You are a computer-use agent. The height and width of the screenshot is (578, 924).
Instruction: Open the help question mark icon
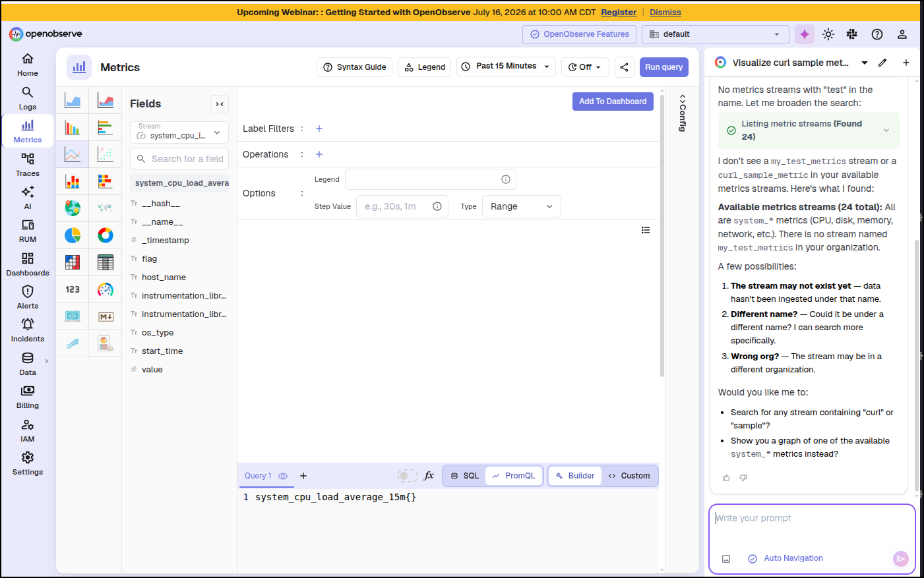[x=877, y=34]
